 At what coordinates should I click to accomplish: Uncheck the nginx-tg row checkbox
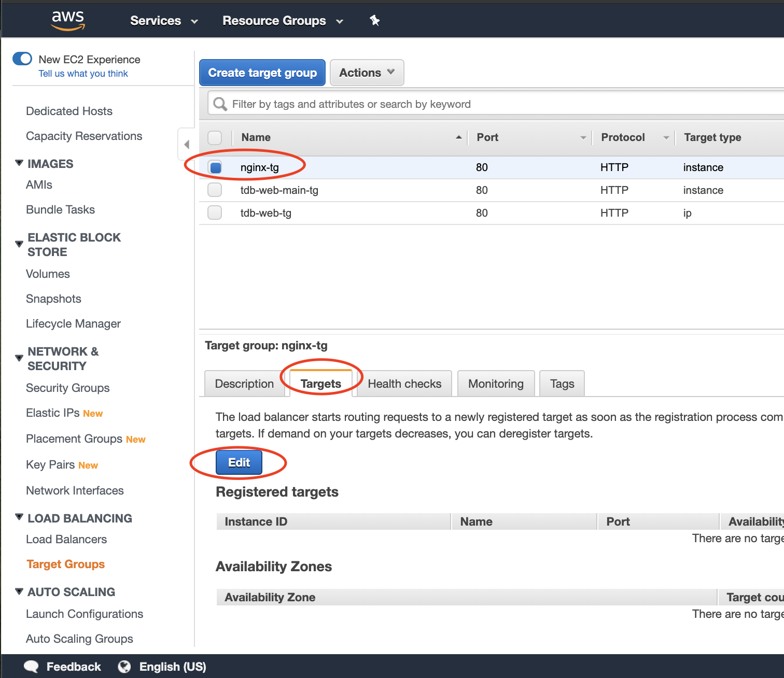(215, 167)
